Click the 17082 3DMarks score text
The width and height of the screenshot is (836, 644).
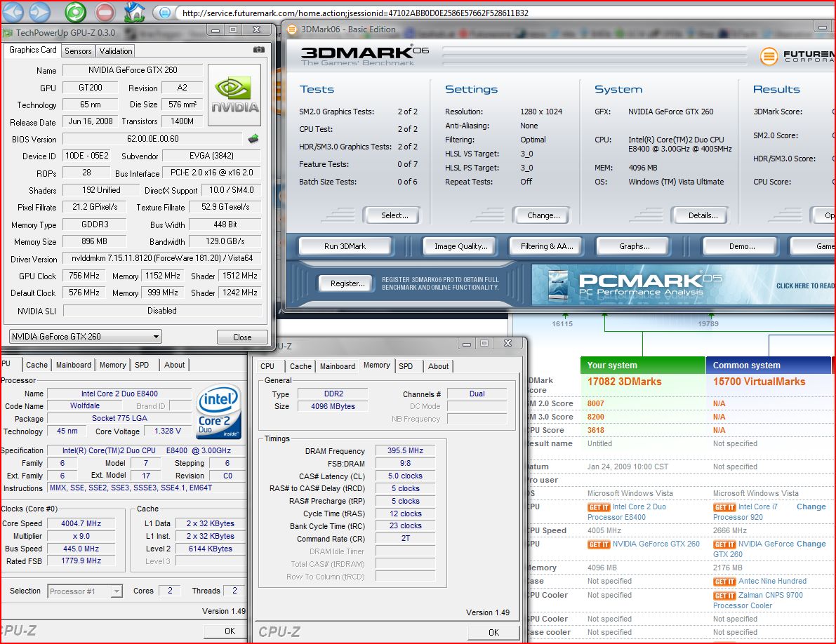pyautogui.click(x=624, y=382)
